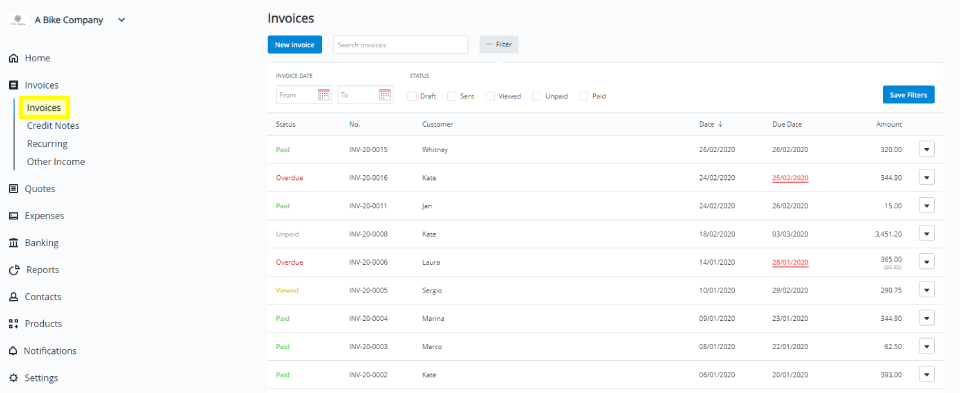Click overdue due date 25/02/2020
Screen dimensions: 960x393
pyautogui.click(x=790, y=178)
